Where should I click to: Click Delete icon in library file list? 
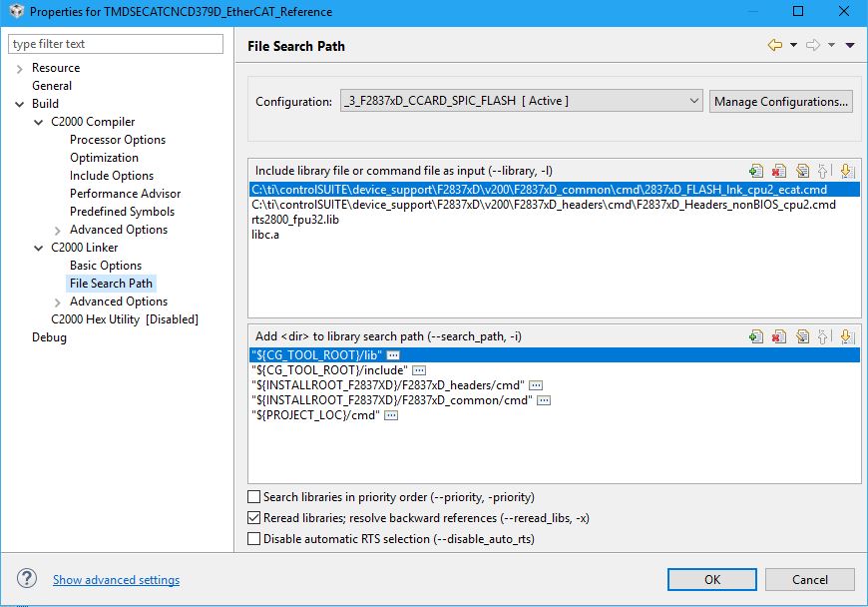(x=779, y=171)
